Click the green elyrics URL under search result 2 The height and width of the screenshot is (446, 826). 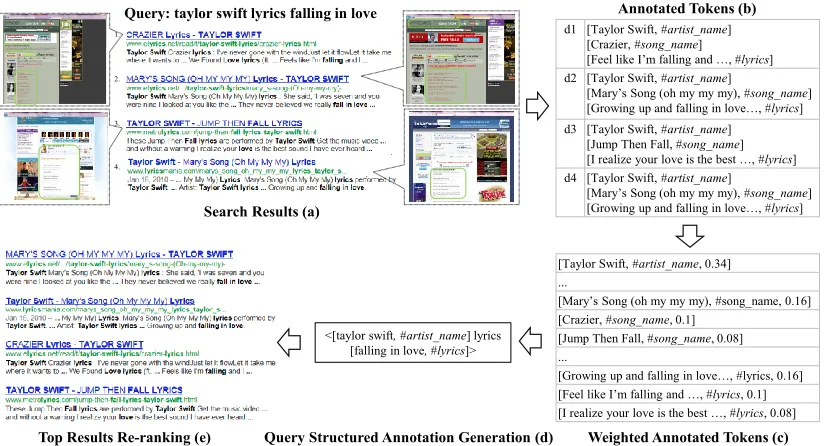[235, 88]
